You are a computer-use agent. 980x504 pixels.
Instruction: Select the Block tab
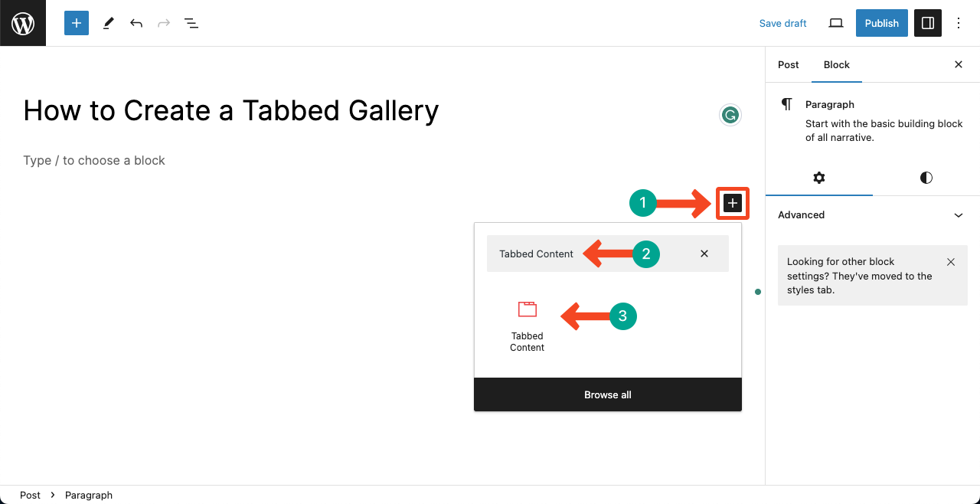pyautogui.click(x=836, y=64)
